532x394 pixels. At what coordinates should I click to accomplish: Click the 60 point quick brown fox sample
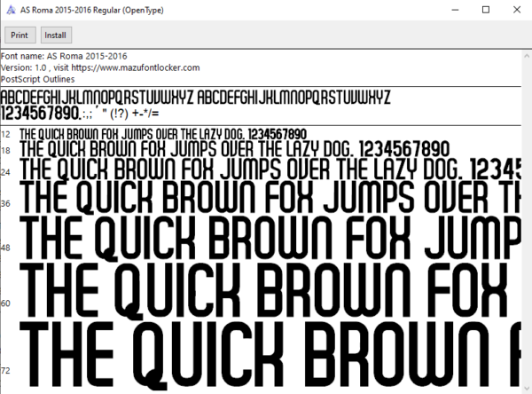point(264,291)
